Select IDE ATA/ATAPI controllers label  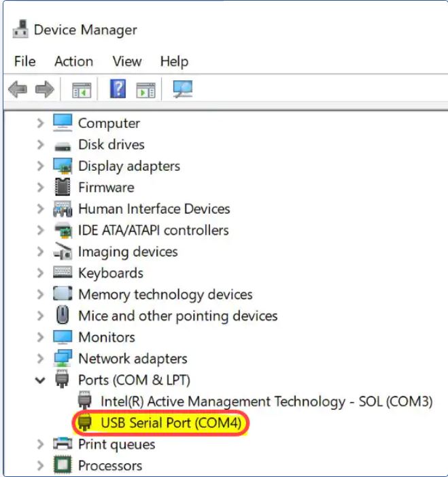pos(154,231)
